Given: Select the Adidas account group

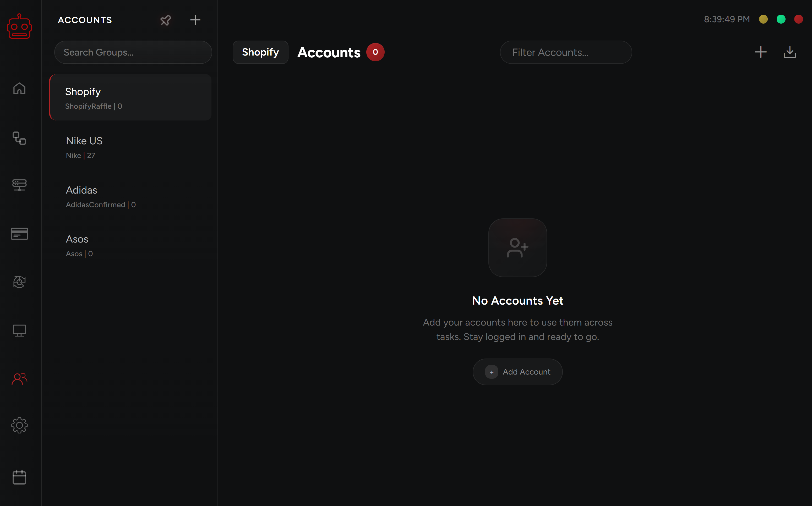Looking at the screenshot, I should [130, 196].
